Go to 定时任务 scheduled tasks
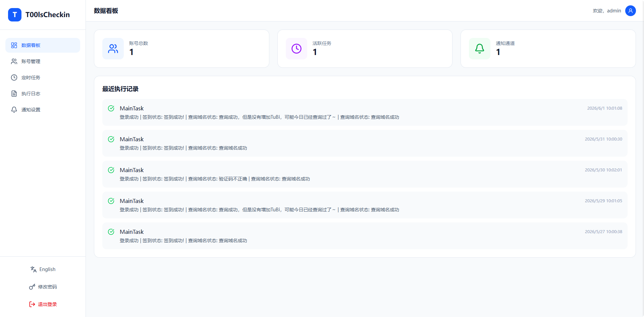Image resolution: width=644 pixels, height=317 pixels. [43, 77]
